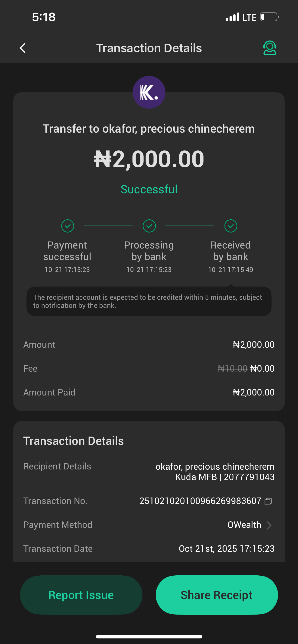Tap the cellular signal bars icon
The height and width of the screenshot is (644, 298).
pyautogui.click(x=233, y=17)
